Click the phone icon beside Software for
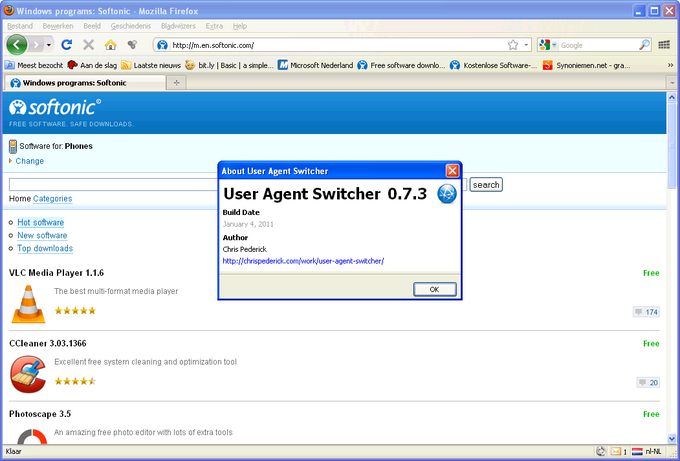The width and height of the screenshot is (680, 461). [13, 147]
